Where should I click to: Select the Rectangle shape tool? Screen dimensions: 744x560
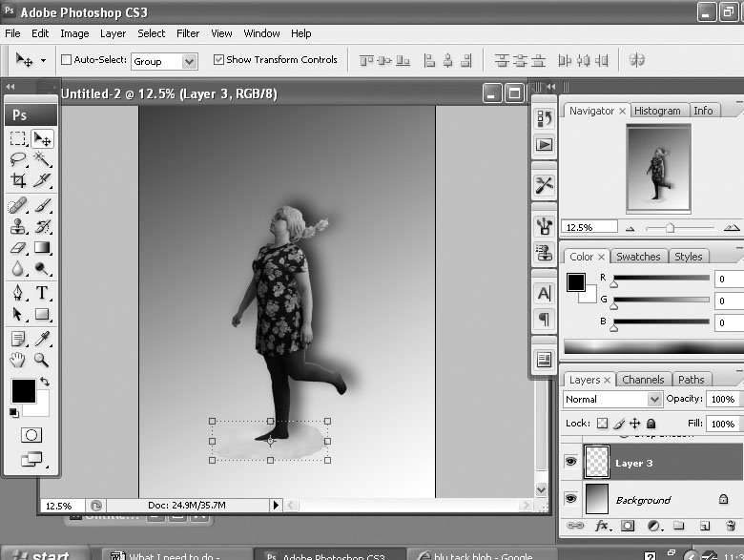point(42,314)
